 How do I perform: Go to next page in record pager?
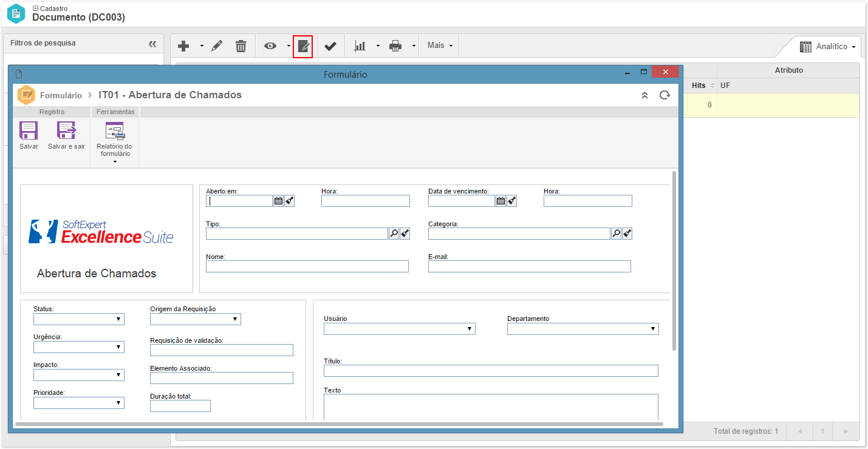click(846, 431)
